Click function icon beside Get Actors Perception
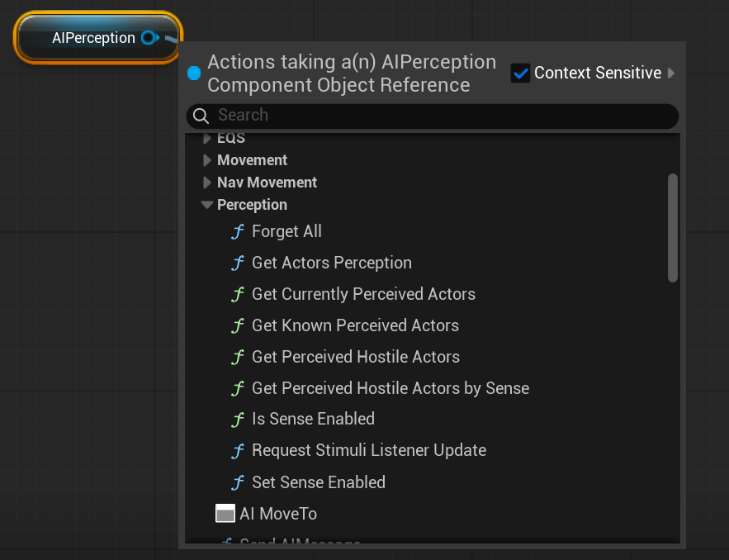Viewport: 729px width, 560px height. point(238,263)
